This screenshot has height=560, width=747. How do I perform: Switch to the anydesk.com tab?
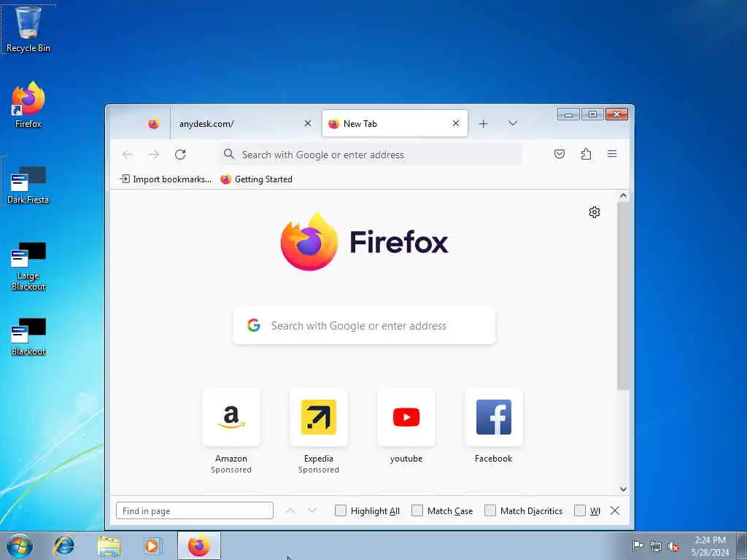click(239, 124)
